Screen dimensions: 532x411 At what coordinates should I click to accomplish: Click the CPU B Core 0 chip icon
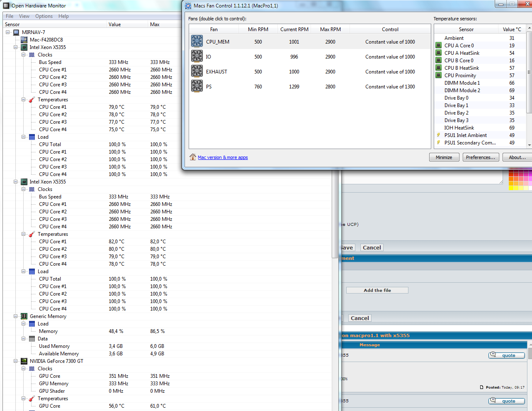coord(439,61)
